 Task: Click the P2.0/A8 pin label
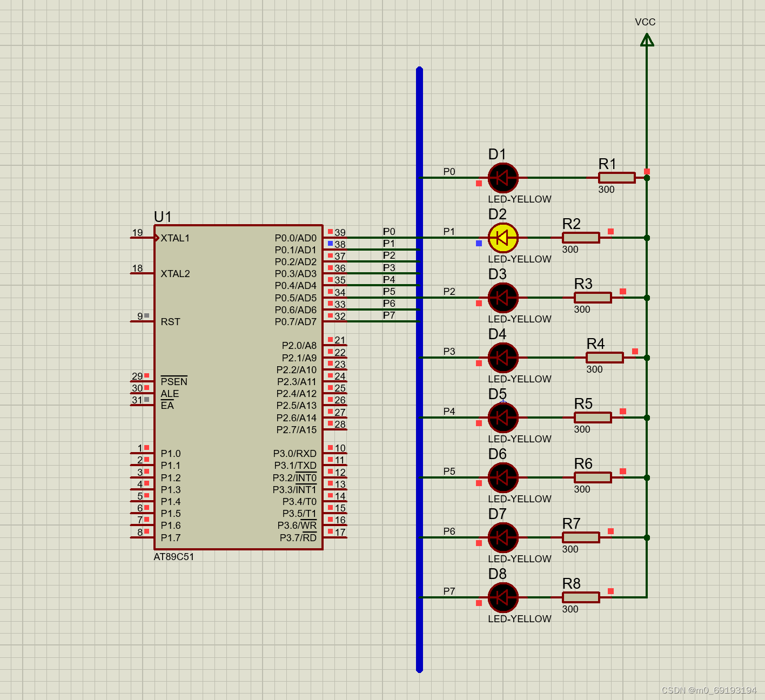(x=299, y=346)
